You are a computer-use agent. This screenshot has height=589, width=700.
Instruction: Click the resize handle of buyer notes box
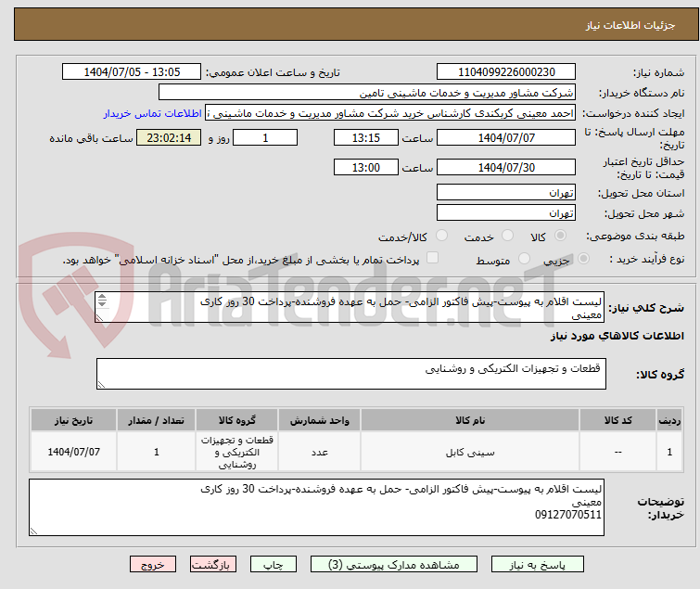coord(34,531)
